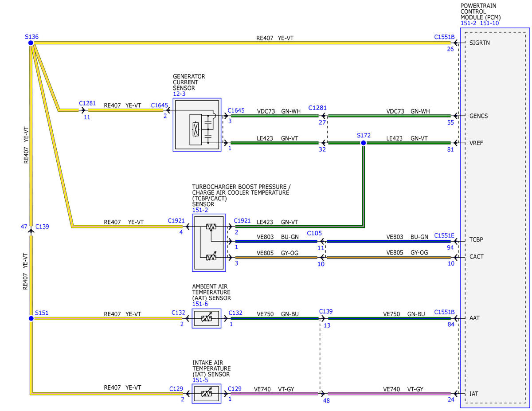Click the SIGRTN pin label in PCM
This screenshot has height=411, width=532.
pyautogui.click(x=480, y=43)
